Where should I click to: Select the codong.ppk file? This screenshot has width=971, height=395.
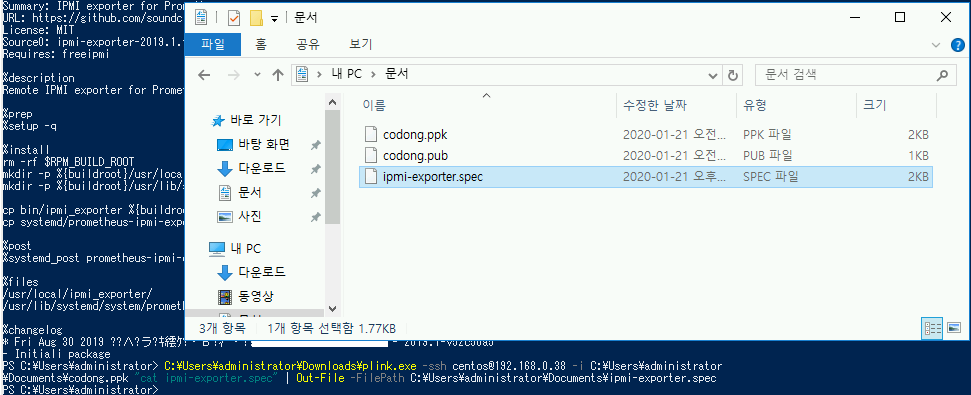point(646,134)
